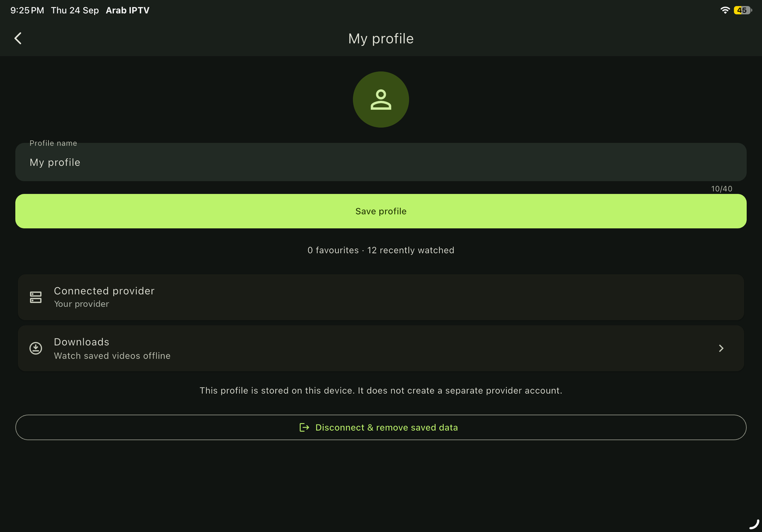
Task: Tap the Wi-Fi status icon
Action: (725, 10)
